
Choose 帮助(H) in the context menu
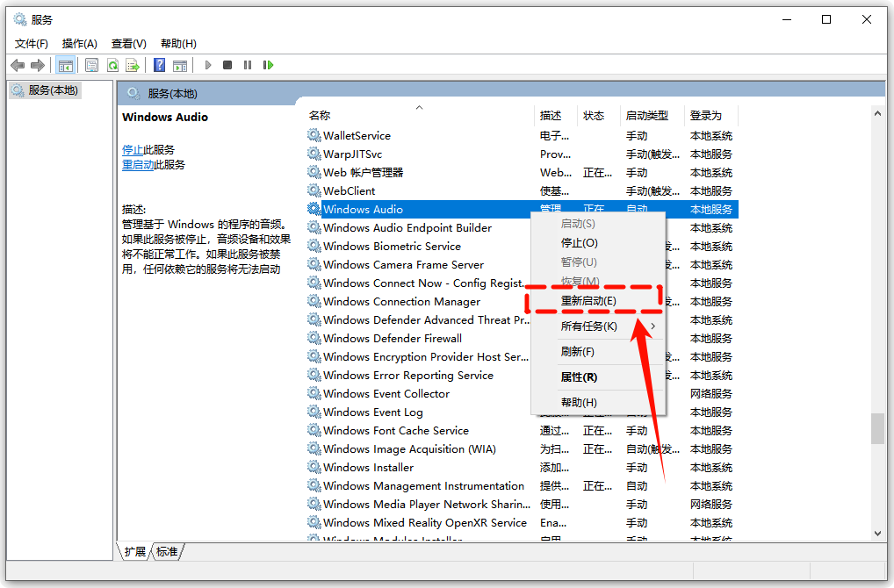(x=598, y=402)
